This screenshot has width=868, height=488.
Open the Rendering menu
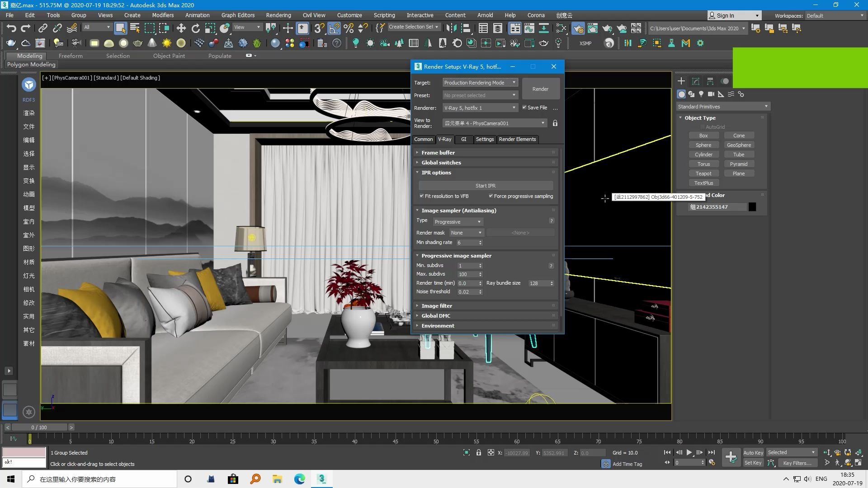278,15
